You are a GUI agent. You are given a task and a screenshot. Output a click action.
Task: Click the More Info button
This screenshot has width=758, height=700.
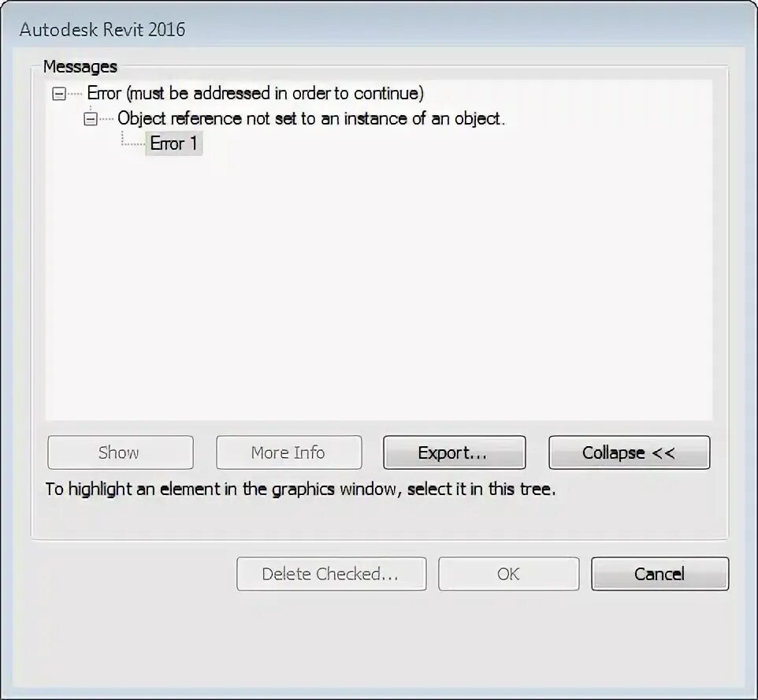pyautogui.click(x=288, y=452)
